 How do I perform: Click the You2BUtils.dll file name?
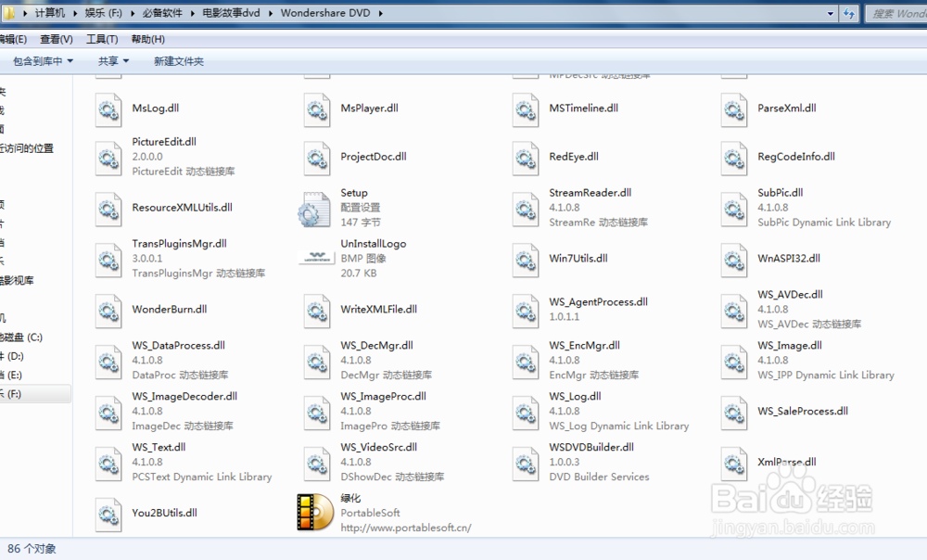pyautogui.click(x=164, y=513)
